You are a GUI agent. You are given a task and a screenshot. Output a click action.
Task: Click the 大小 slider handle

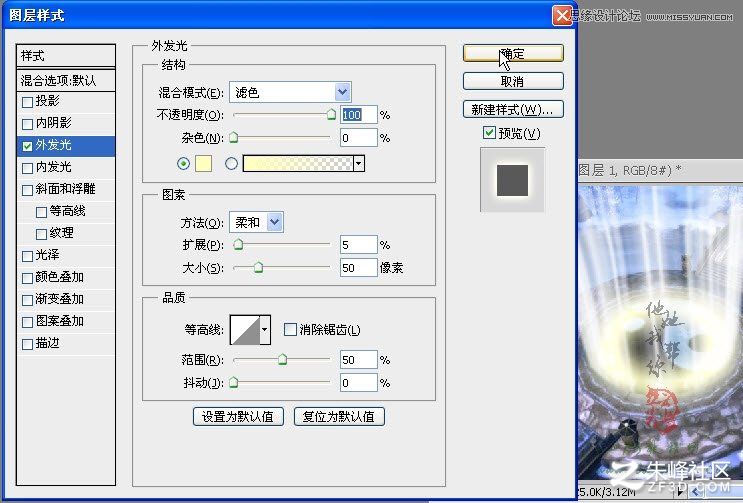pyautogui.click(x=258, y=268)
